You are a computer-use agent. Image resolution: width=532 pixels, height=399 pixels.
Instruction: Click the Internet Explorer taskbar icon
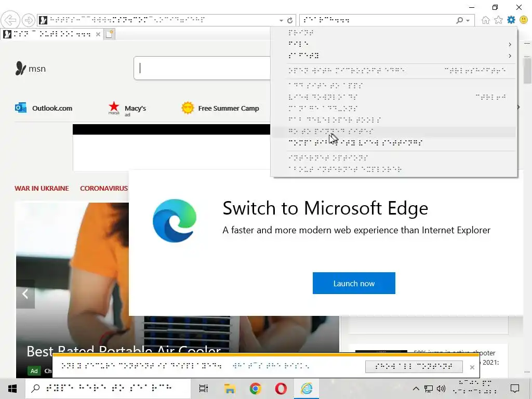[307, 389]
